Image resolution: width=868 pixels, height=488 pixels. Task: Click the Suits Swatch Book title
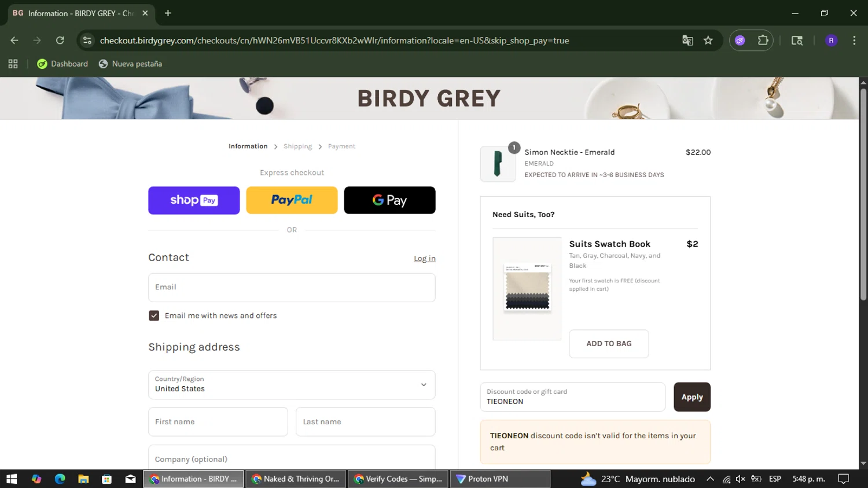click(609, 244)
